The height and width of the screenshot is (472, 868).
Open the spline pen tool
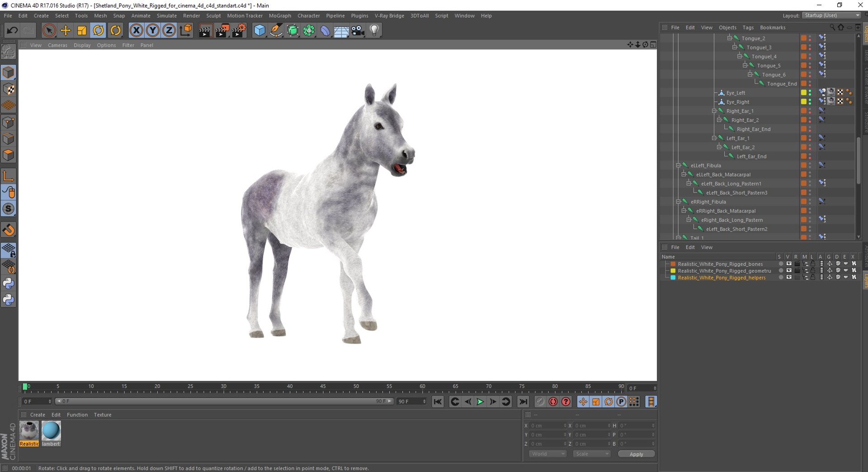[x=276, y=30]
